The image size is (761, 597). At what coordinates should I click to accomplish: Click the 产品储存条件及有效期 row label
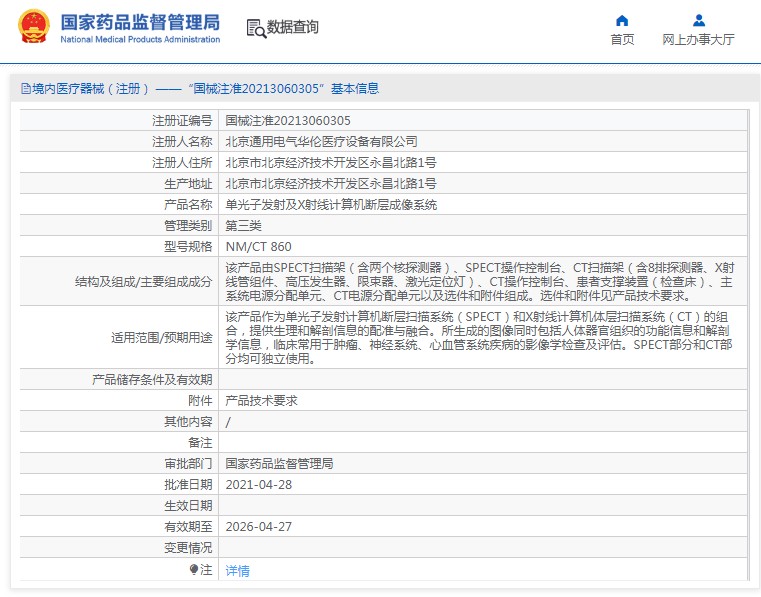(x=152, y=380)
